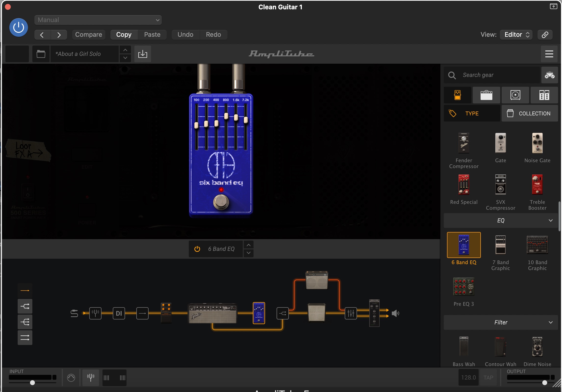Screen dimensions: 562x392
Task: Click the DI block in signal chain
Action: 119,313
